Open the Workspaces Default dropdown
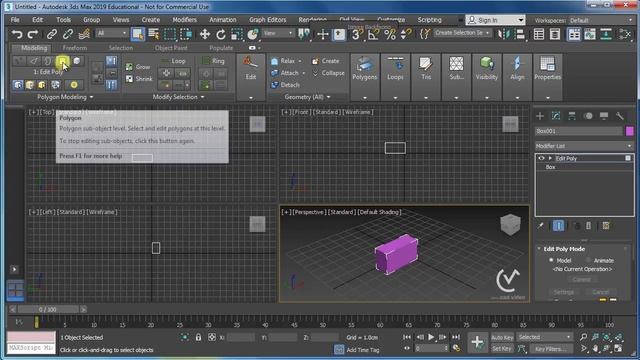Viewport: 640px width, 360px height. coord(601,20)
